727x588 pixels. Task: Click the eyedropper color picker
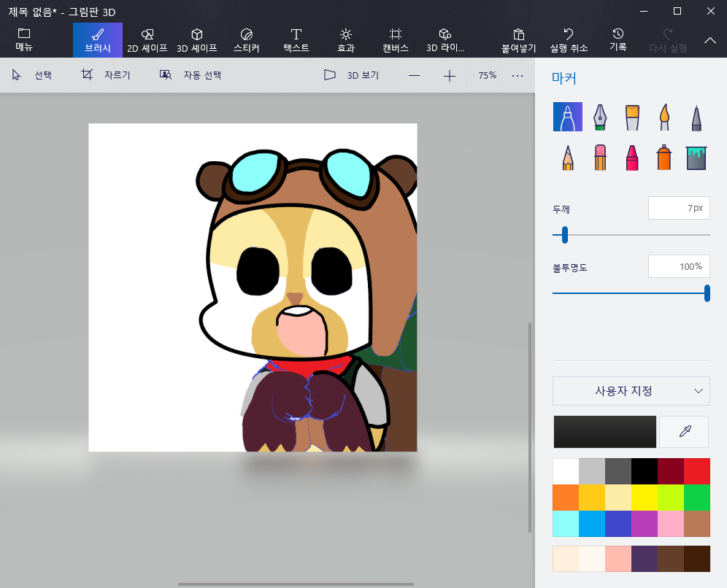coord(684,432)
